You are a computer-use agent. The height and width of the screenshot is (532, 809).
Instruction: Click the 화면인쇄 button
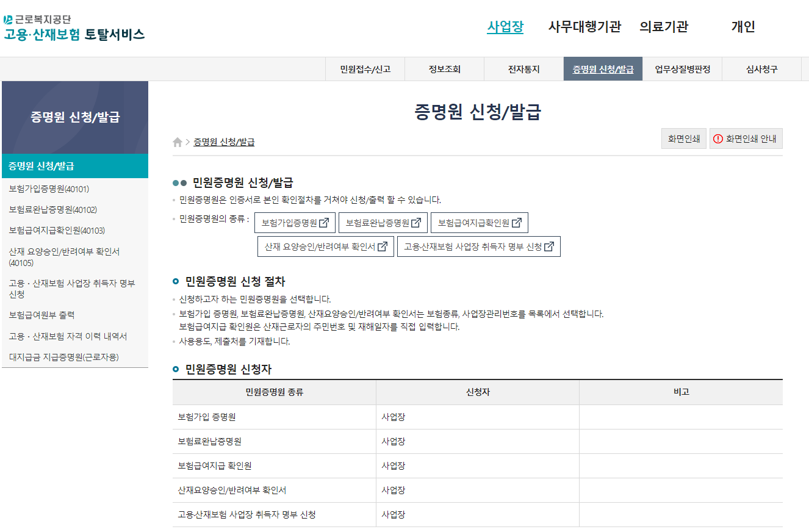[x=683, y=138]
